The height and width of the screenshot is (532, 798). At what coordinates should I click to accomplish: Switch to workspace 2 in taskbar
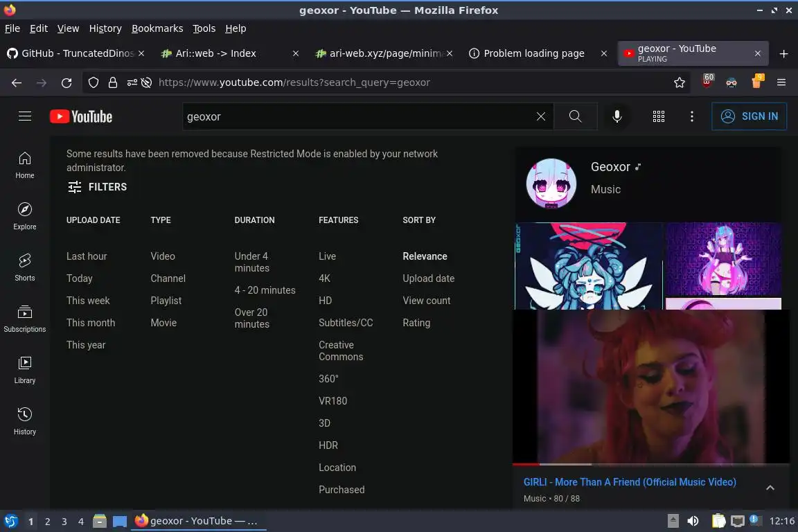[x=47, y=522]
